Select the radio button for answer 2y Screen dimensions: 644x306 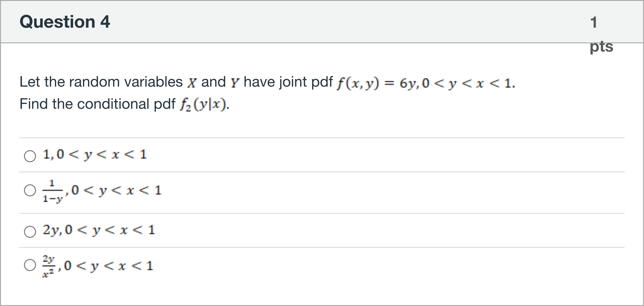[30, 232]
